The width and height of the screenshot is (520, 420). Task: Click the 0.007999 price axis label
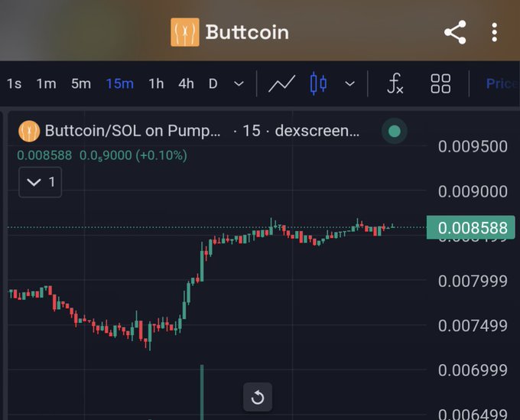(x=473, y=281)
